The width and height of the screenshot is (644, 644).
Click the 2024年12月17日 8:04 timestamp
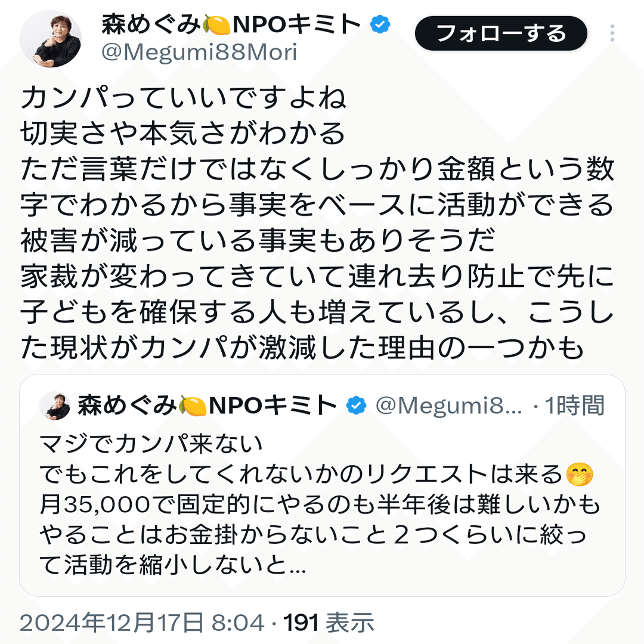click(142, 622)
